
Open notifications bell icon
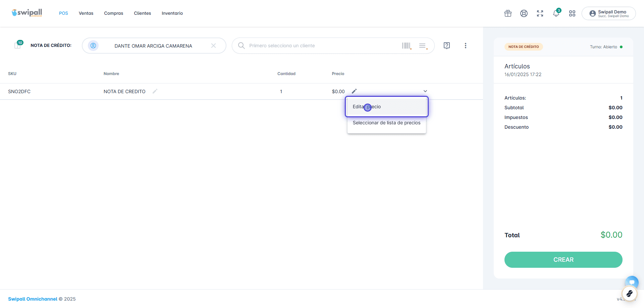[556, 13]
